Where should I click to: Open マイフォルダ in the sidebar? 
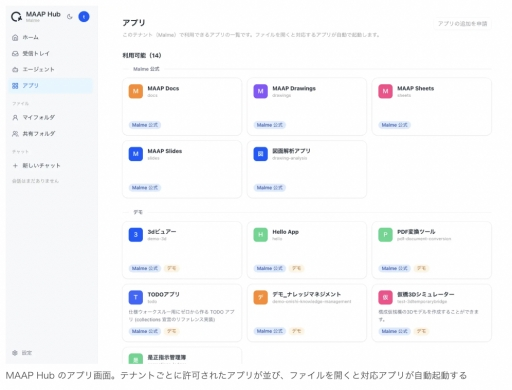pyautogui.click(x=50, y=117)
